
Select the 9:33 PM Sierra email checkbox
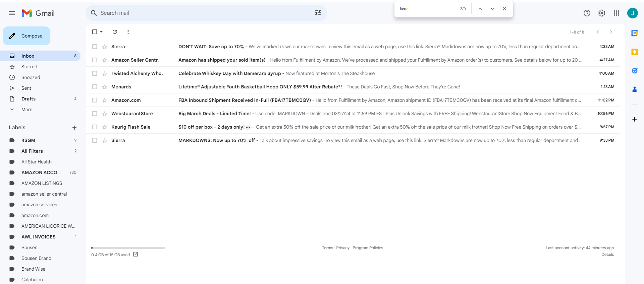[95, 140]
